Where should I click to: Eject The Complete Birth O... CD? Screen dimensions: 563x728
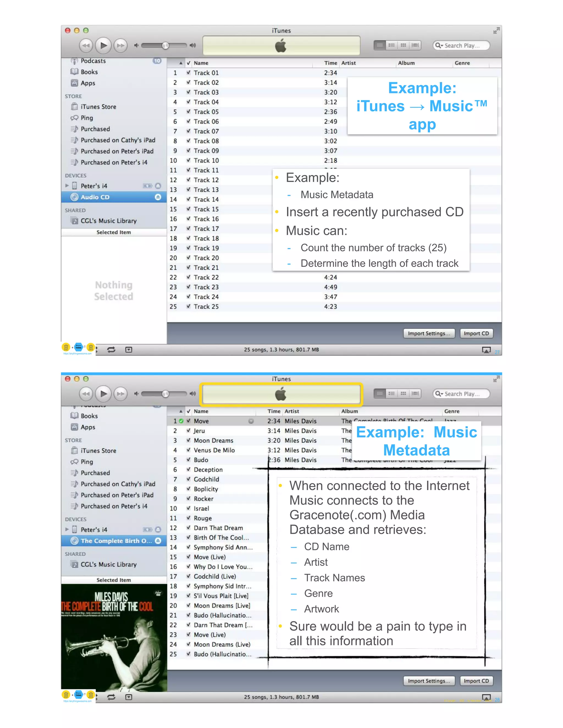click(158, 541)
